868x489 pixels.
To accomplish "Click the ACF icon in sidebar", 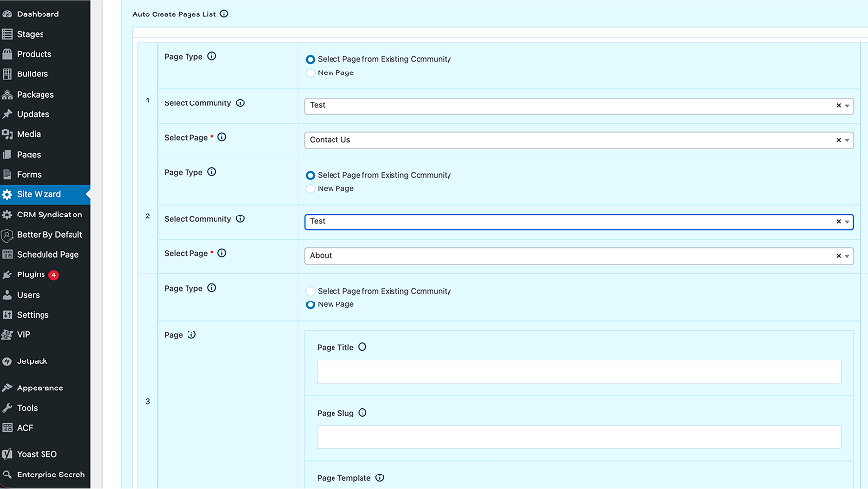I will (x=7, y=427).
